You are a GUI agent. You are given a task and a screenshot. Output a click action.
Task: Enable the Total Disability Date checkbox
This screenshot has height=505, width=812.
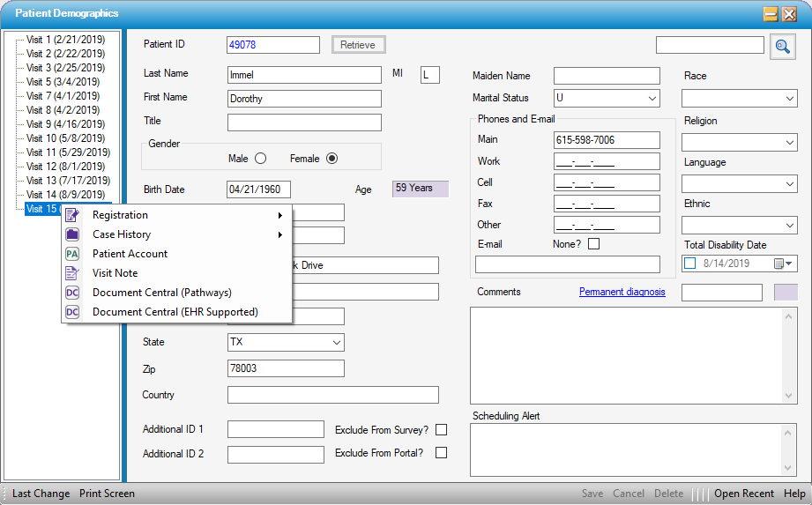(690, 264)
